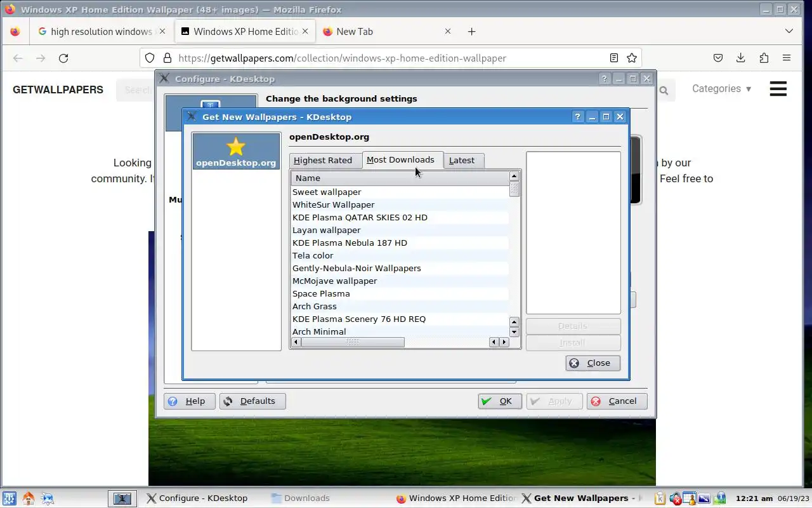Select 'KDE Plasma Scenery 76 HD REQ'

coord(400,319)
